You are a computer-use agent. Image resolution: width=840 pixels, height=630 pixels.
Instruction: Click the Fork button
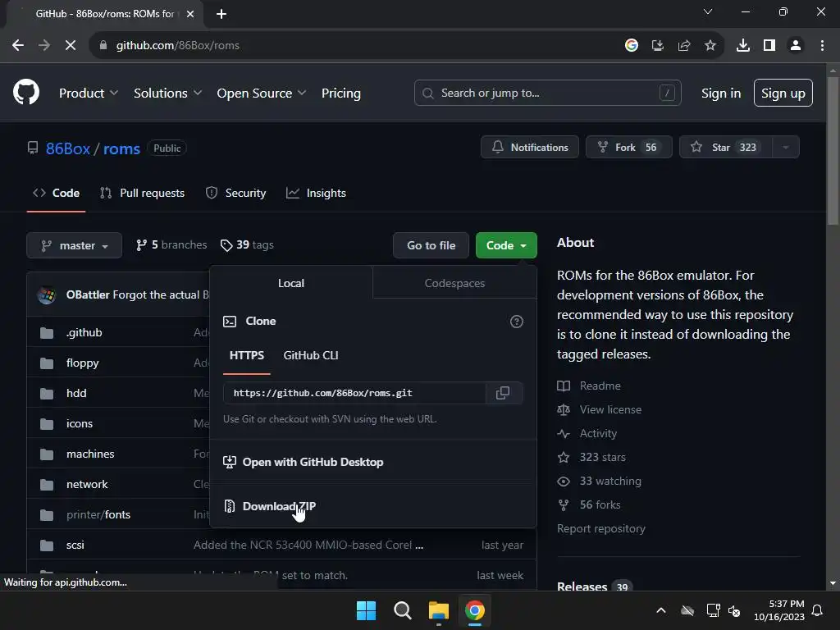pos(629,148)
